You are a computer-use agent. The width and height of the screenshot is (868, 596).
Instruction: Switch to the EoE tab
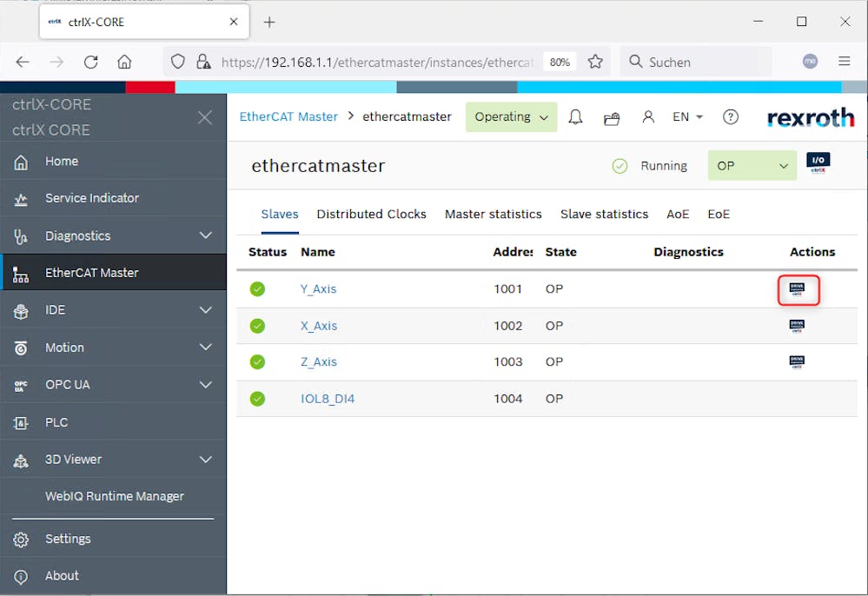click(719, 215)
